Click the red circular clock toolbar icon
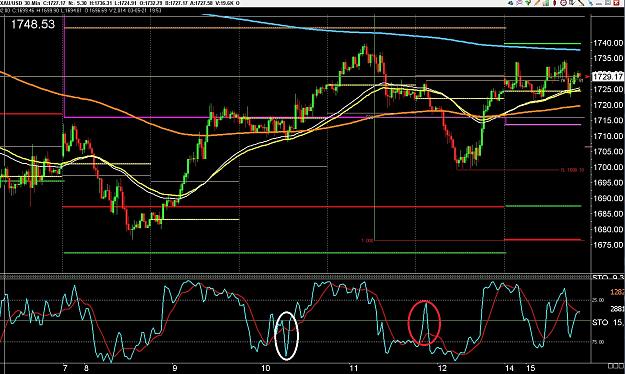 (x=564, y=3)
